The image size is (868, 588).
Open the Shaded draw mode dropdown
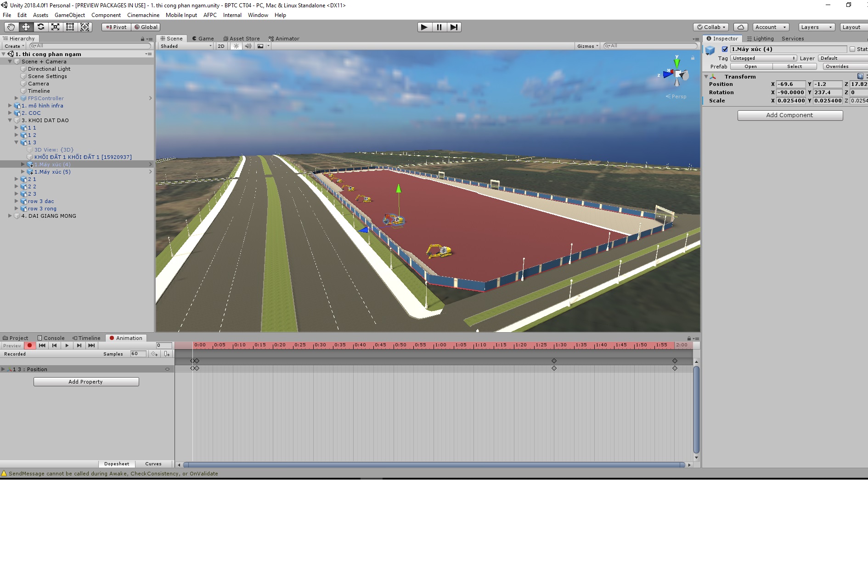(x=186, y=46)
